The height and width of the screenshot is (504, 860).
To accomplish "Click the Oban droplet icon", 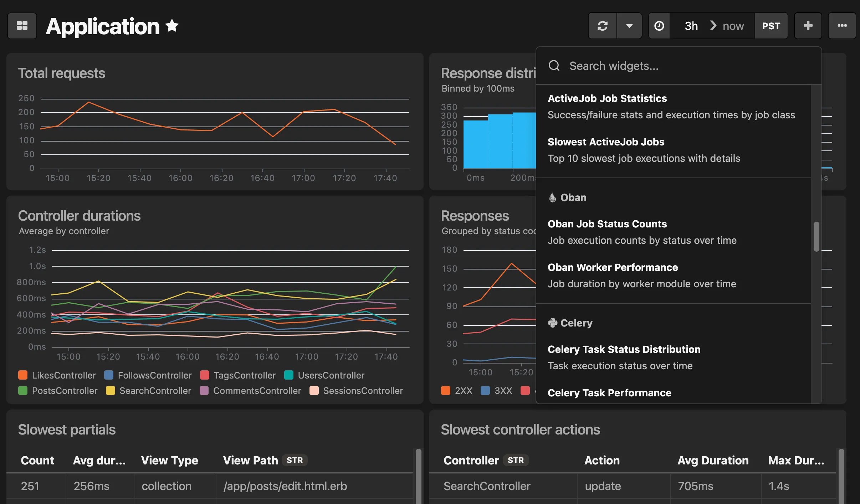I will pos(552,197).
